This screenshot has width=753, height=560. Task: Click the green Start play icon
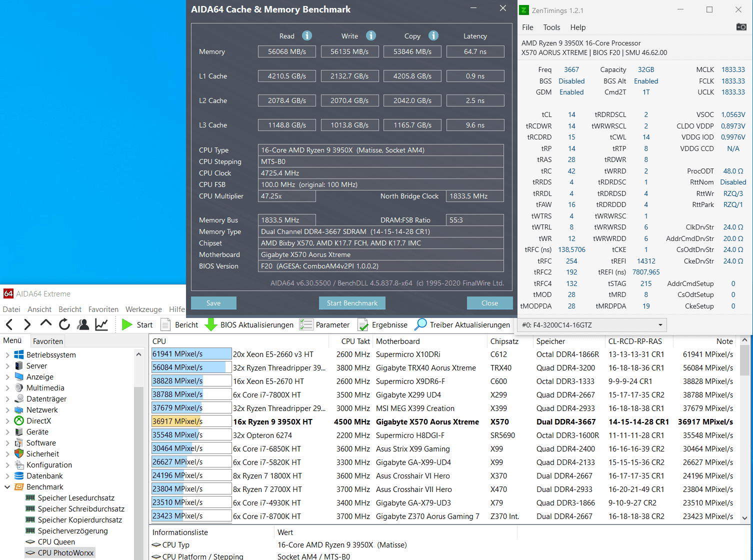click(x=127, y=324)
